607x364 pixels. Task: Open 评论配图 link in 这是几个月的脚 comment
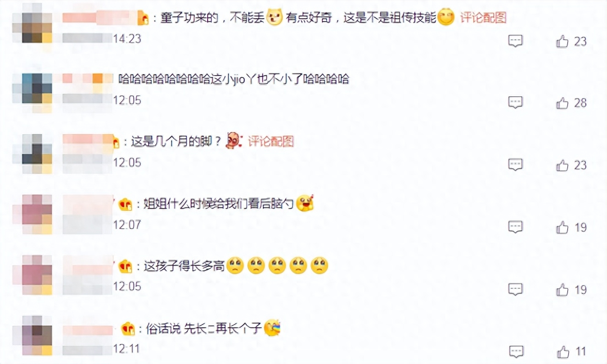click(271, 142)
